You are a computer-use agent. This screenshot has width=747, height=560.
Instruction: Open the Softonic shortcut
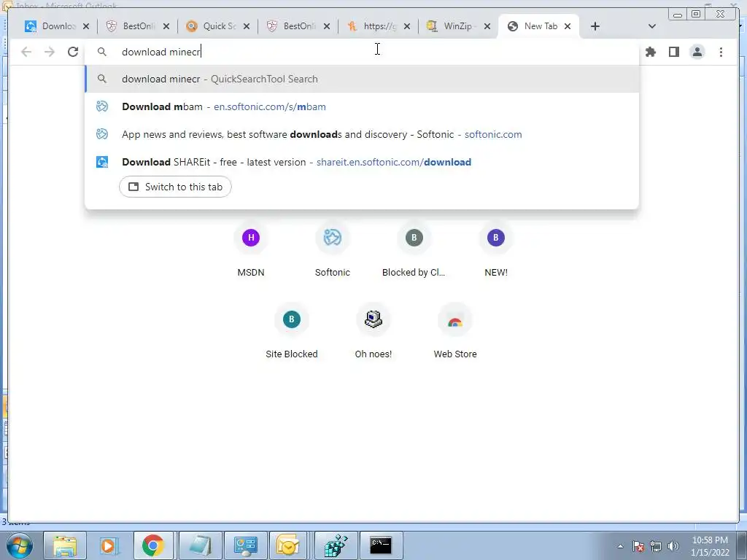coord(333,250)
